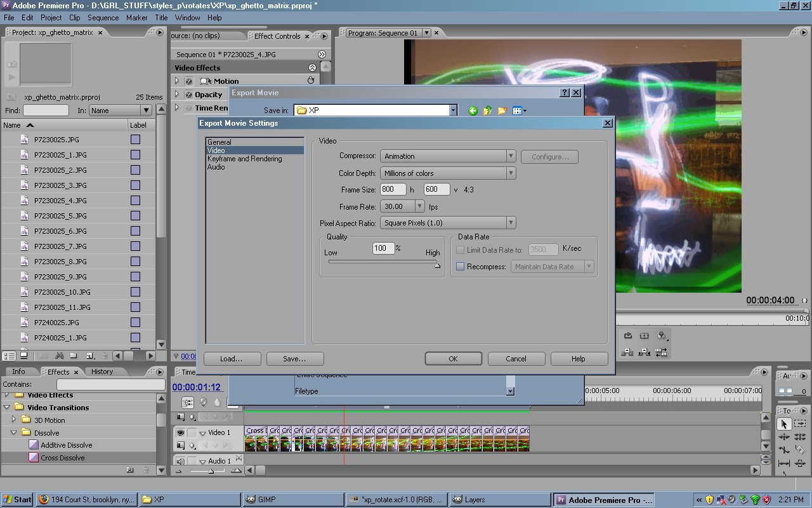Toggle the Opacity effect on/off
This screenshot has width=812, height=508.
188,95
